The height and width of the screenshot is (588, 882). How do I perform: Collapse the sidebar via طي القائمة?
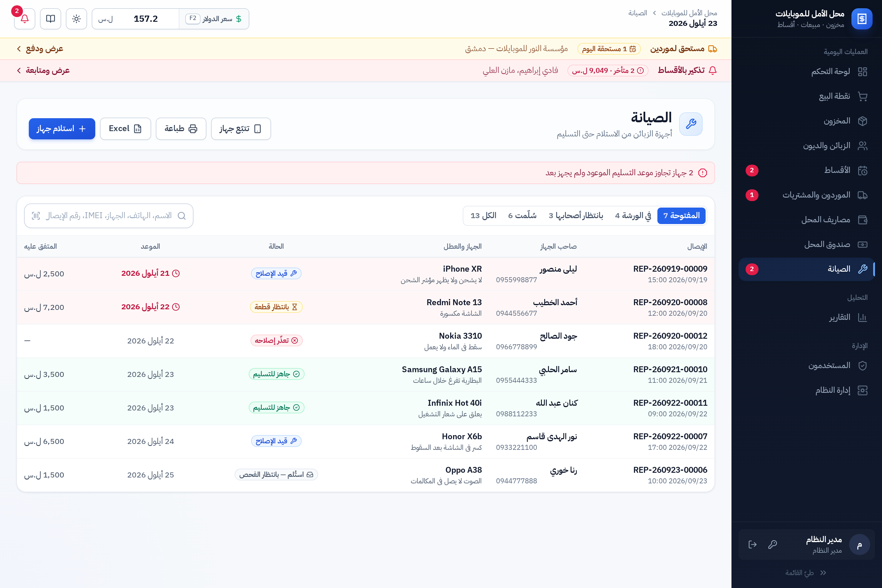[806, 573]
